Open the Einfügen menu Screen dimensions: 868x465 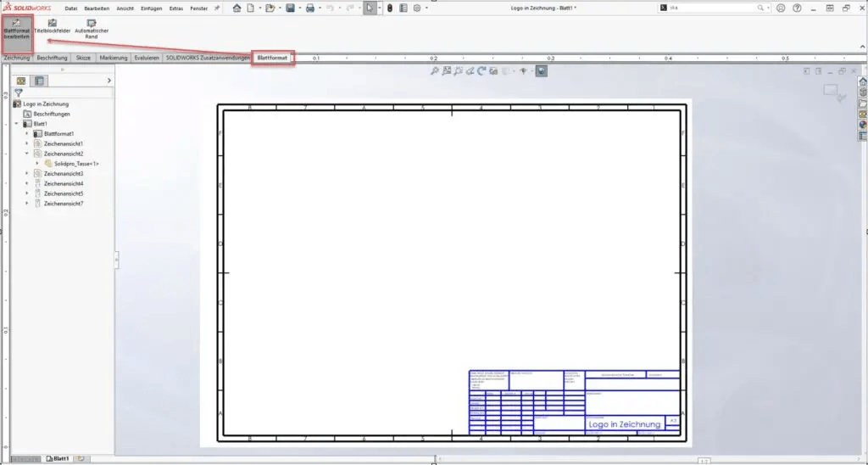[x=152, y=8]
